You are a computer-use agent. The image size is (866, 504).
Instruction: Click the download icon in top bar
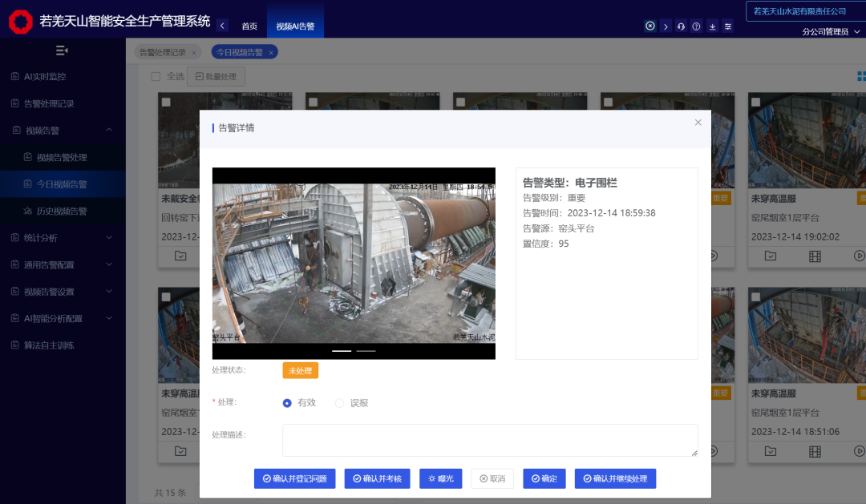(712, 26)
